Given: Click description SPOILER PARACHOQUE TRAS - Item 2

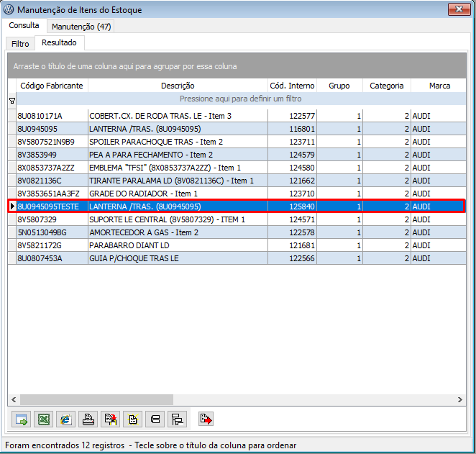Looking at the screenshot, I should 178,142.
